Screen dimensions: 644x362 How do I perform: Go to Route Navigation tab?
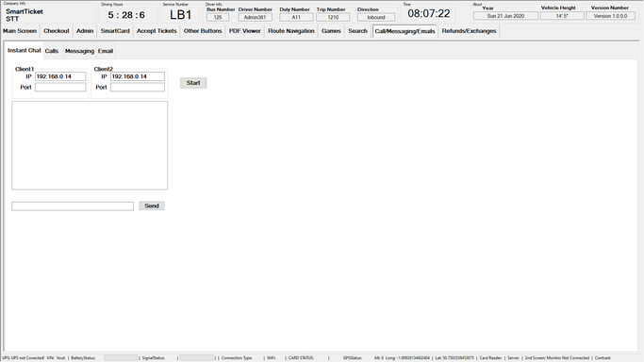pyautogui.click(x=290, y=31)
